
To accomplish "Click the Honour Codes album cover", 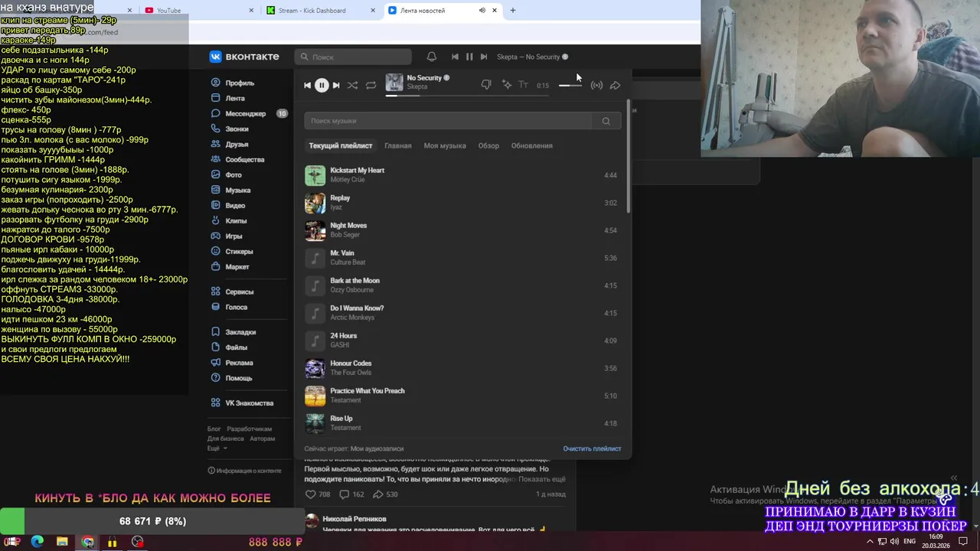I will [315, 368].
